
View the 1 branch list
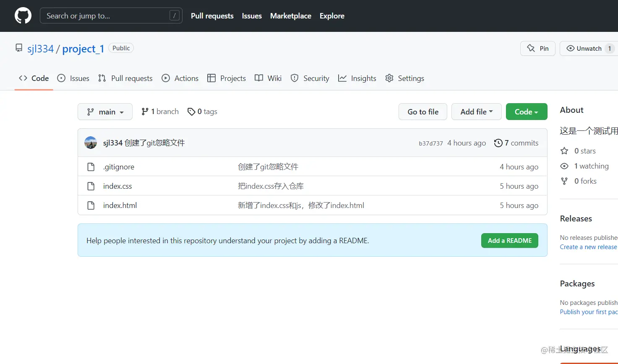(x=160, y=112)
